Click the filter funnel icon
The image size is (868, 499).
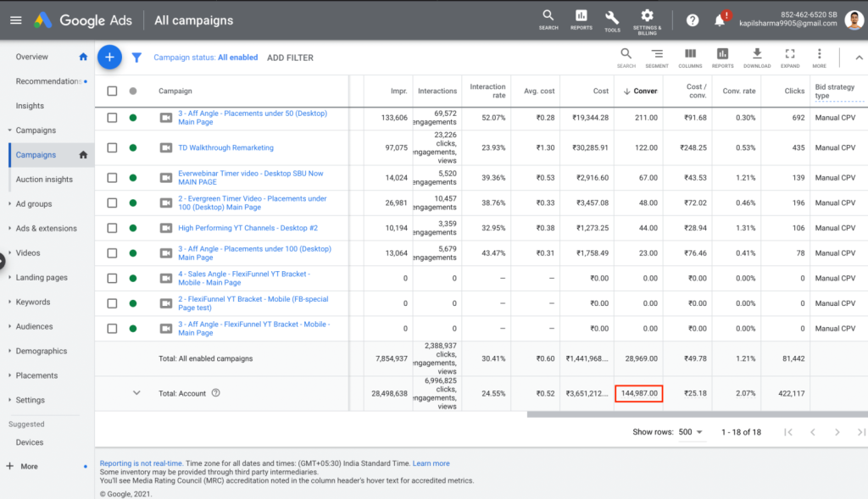click(x=136, y=58)
